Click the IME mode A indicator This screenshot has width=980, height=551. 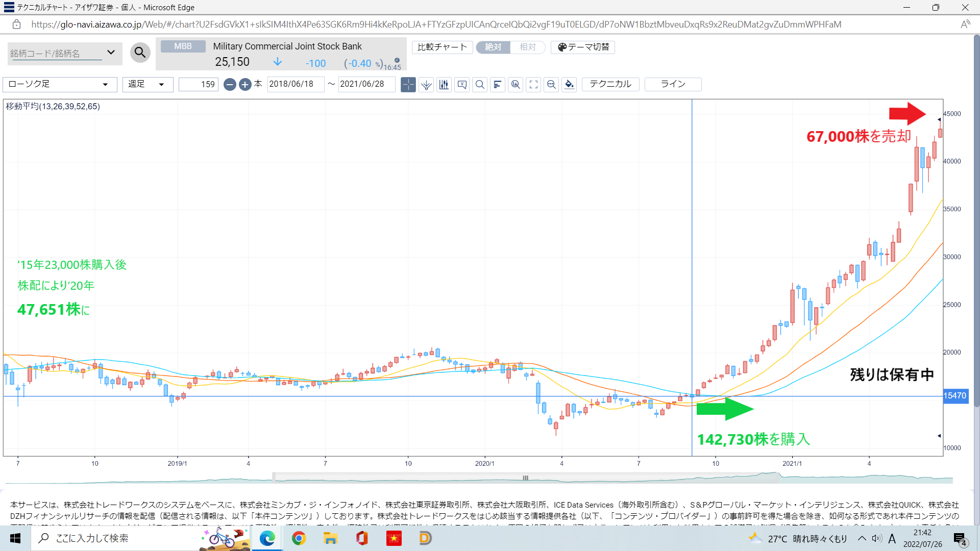(892, 539)
